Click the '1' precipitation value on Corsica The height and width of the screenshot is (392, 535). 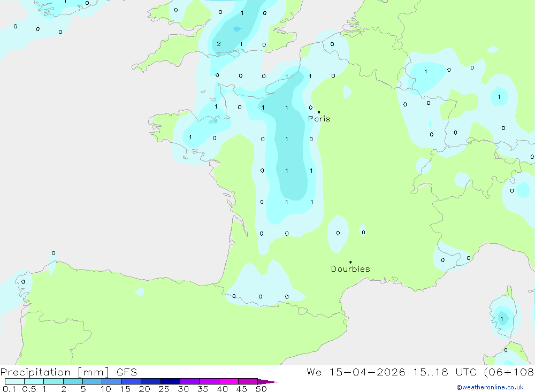(502, 319)
